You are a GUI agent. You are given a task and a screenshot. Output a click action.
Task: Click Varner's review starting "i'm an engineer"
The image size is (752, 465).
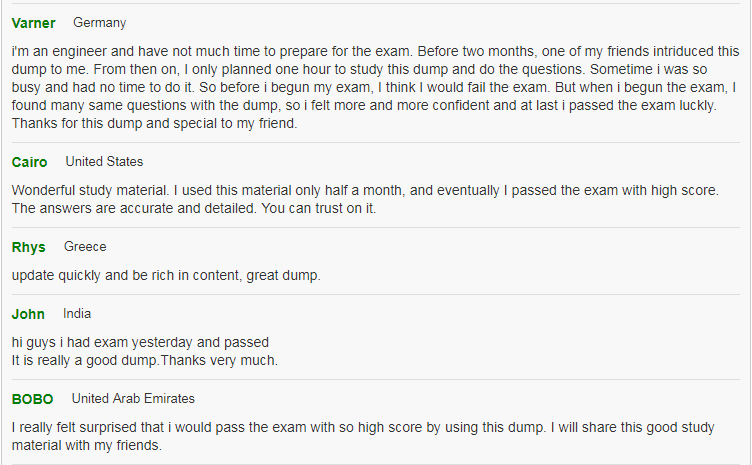pos(376,87)
